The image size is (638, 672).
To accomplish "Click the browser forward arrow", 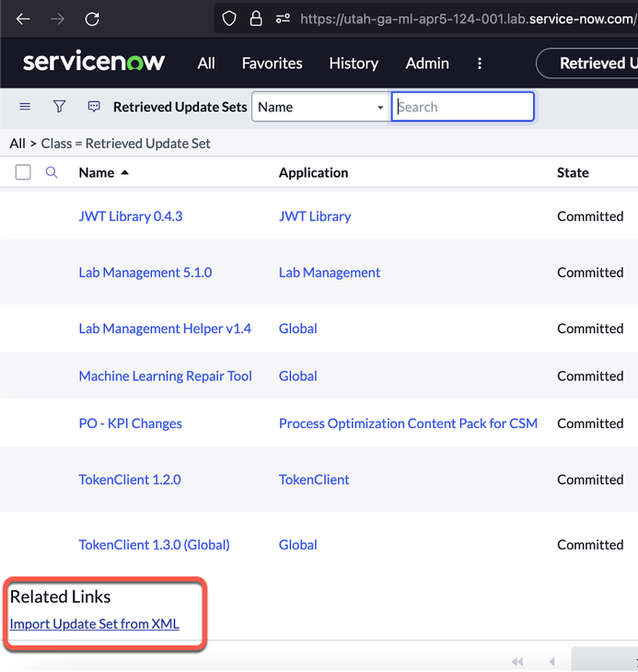I will [x=57, y=18].
